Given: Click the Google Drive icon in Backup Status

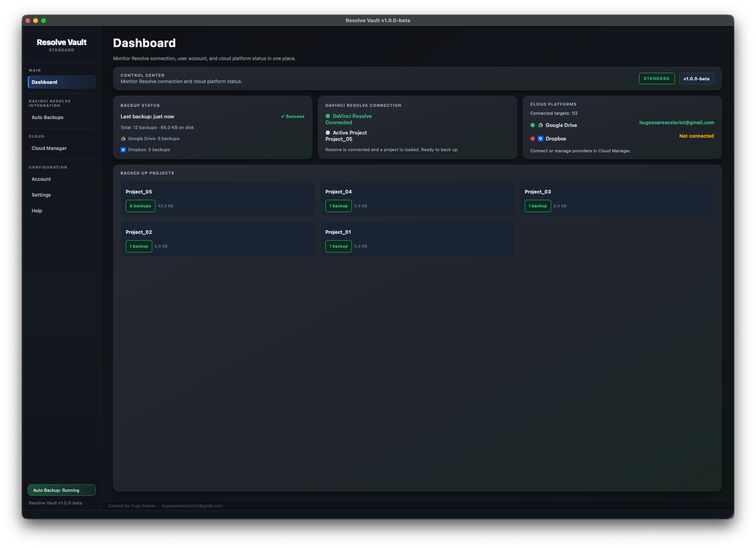Looking at the screenshot, I should click(123, 139).
